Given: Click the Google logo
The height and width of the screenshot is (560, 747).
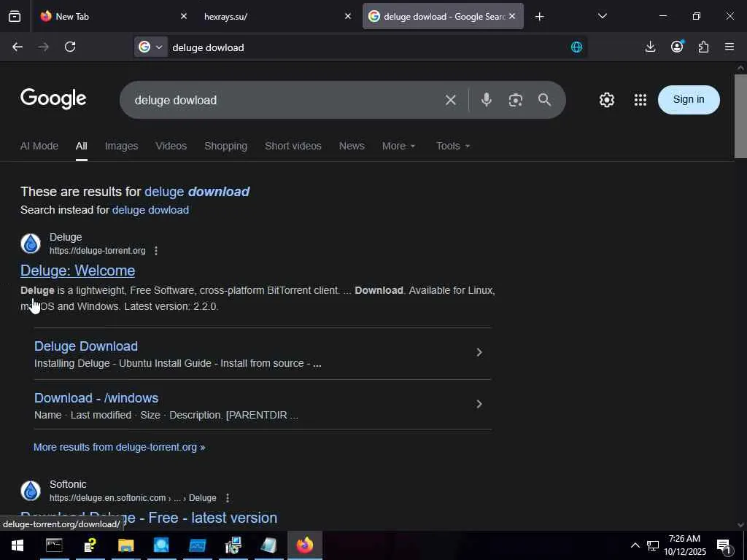Looking at the screenshot, I should click(x=53, y=98).
